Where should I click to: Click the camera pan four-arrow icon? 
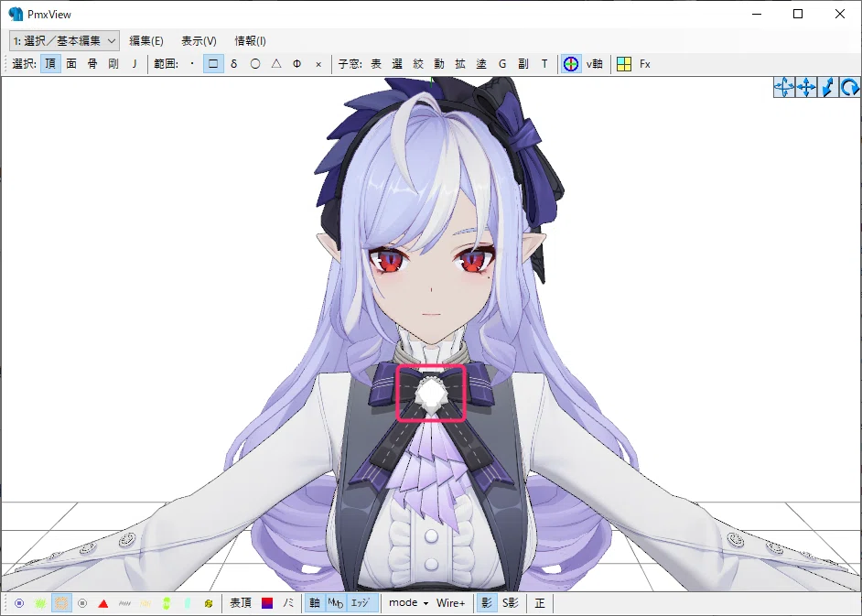806,88
